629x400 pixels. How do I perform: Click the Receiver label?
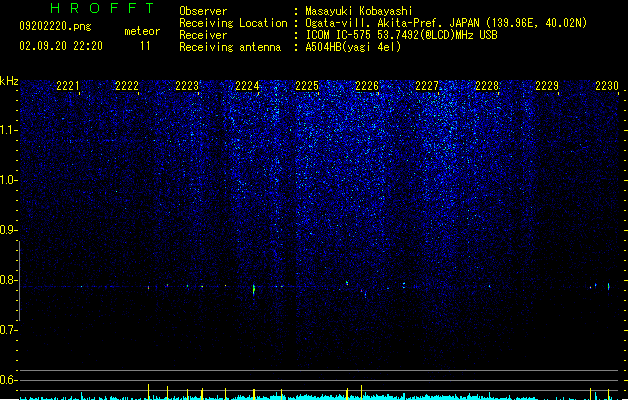[203, 35]
